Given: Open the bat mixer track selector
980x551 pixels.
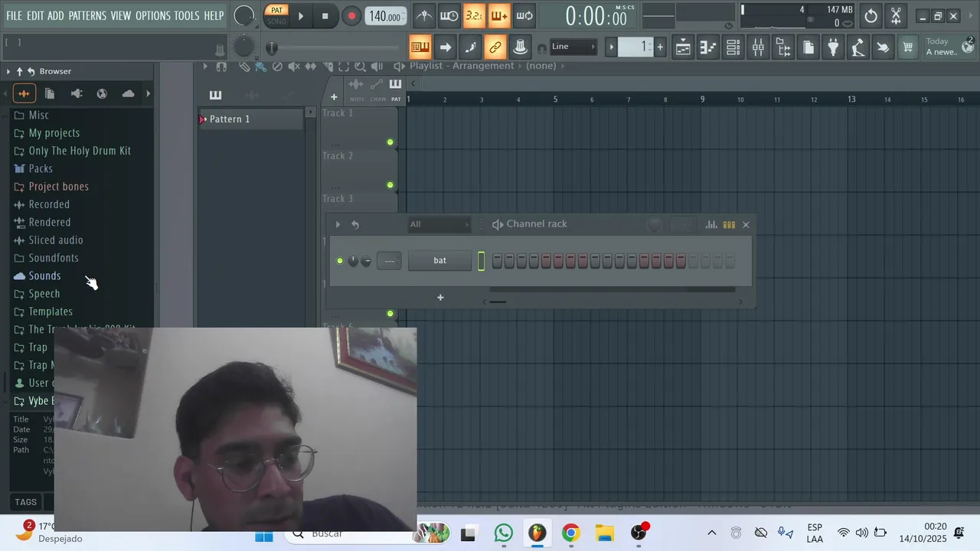Looking at the screenshot, I should [389, 261].
